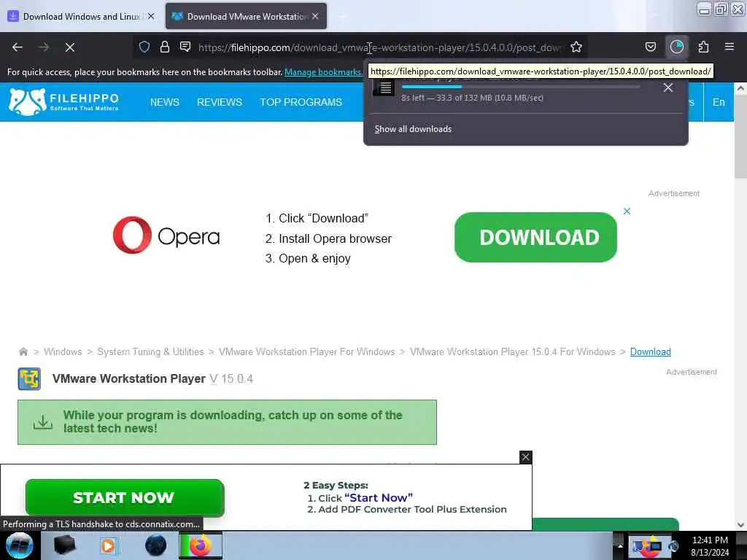The height and width of the screenshot is (560, 747).
Task: Open VMware Workstation Player For Windows breadcrumb
Action: point(307,352)
